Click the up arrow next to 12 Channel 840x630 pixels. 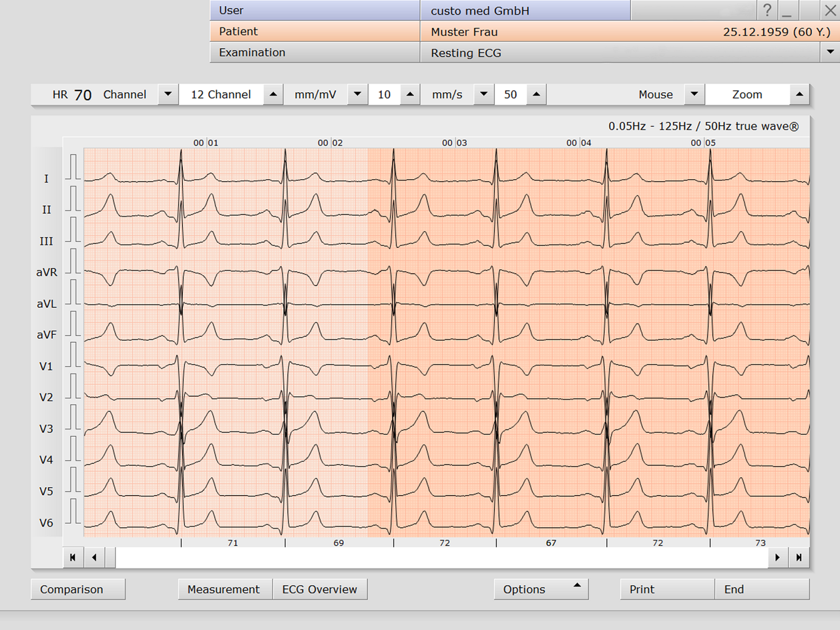pos(273,94)
